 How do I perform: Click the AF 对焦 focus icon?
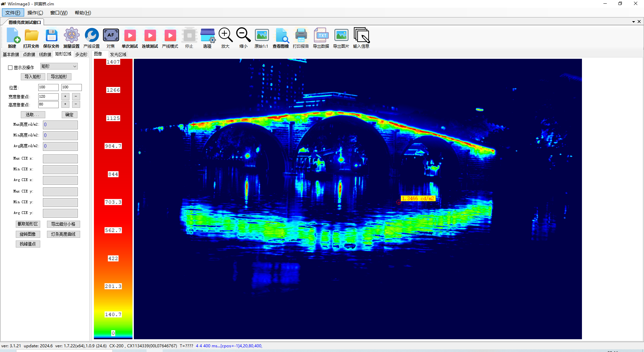111,38
